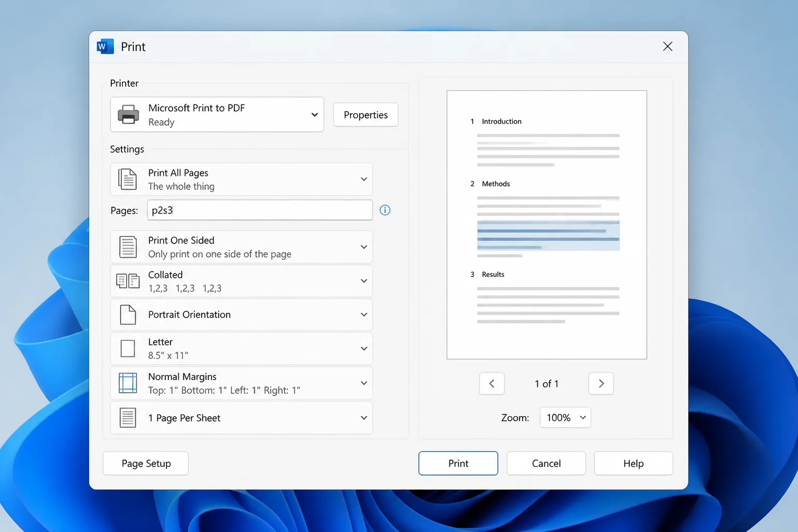Click the printer icon beside Microsoft Print to PDF
The image size is (798, 532).
click(128, 114)
